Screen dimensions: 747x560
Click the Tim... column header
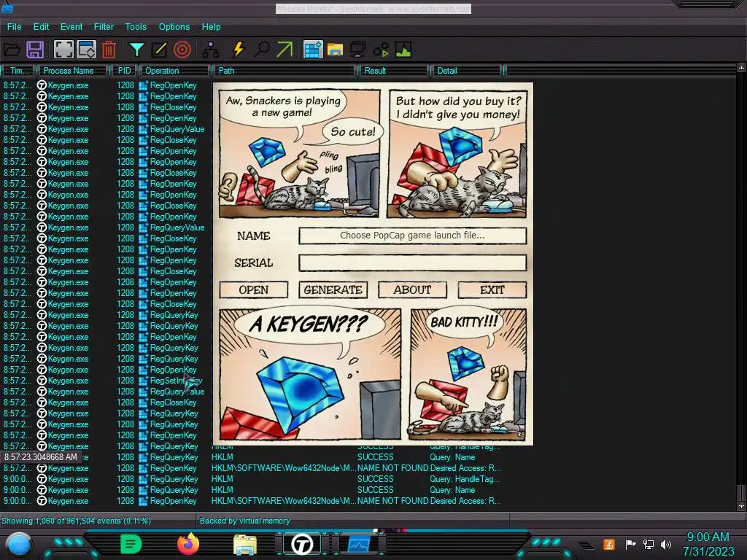pos(18,71)
